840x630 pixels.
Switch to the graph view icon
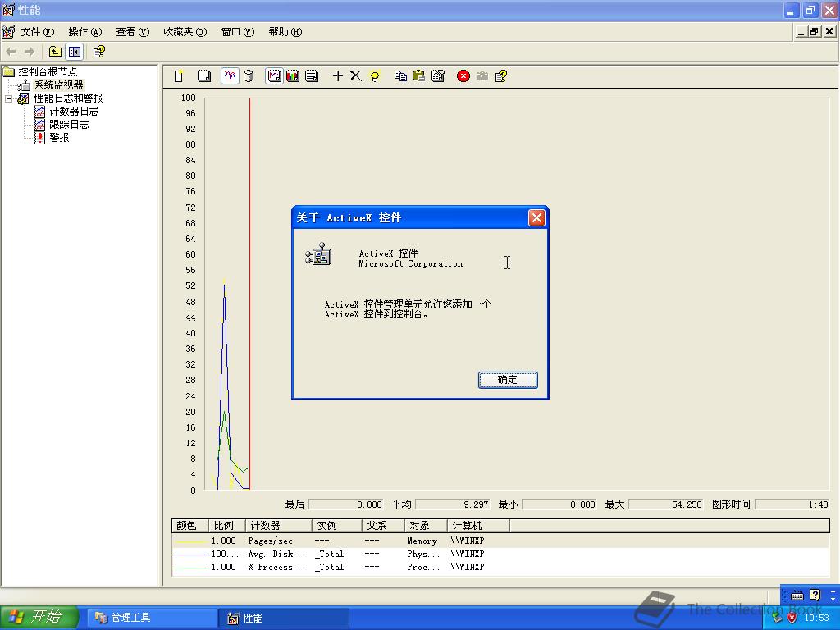274,76
